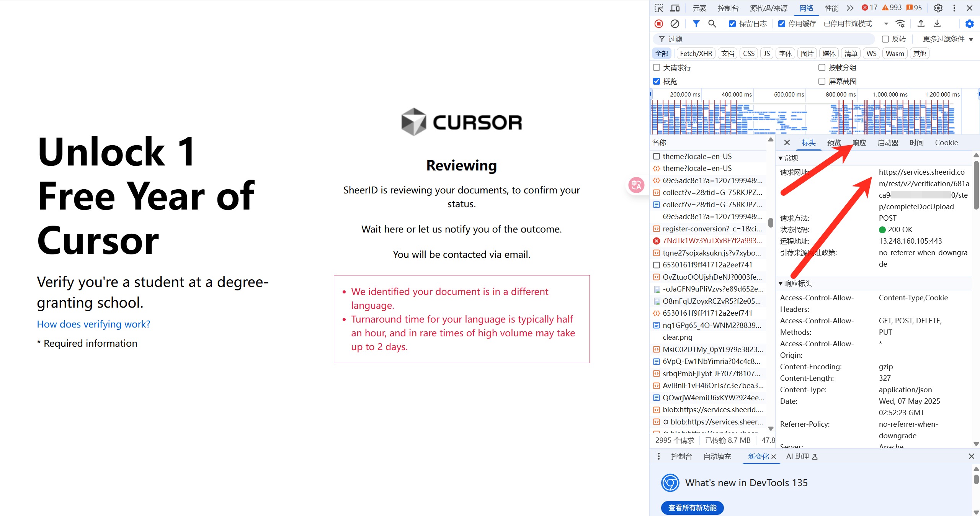Screen dimensions: 980x516
Task: Click the export HAR download icon
Action: tap(937, 24)
